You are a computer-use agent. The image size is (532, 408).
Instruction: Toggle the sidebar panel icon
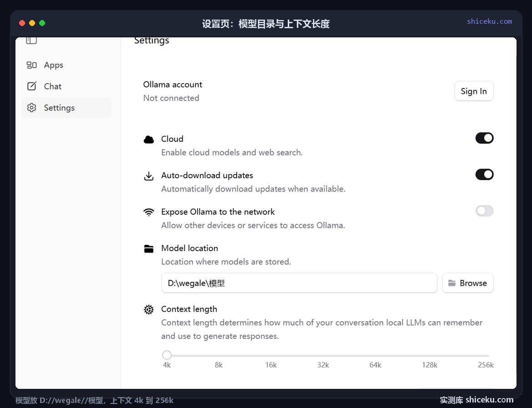point(31,41)
